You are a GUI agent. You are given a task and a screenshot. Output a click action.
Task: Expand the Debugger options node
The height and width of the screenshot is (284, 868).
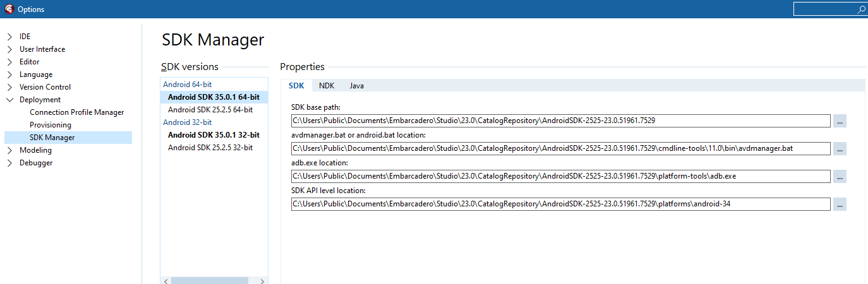click(9, 163)
